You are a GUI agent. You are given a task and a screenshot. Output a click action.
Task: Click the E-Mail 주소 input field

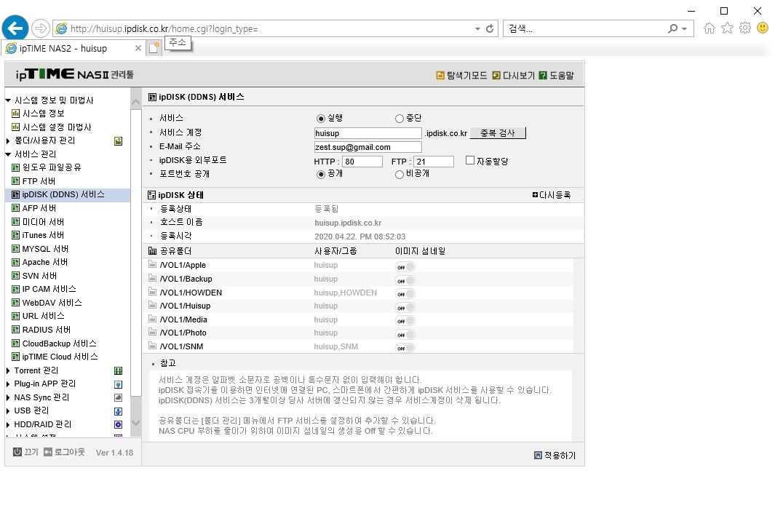coord(367,147)
